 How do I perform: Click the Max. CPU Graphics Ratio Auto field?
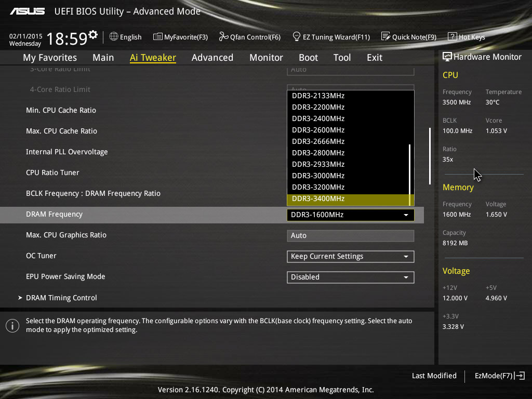click(x=351, y=236)
